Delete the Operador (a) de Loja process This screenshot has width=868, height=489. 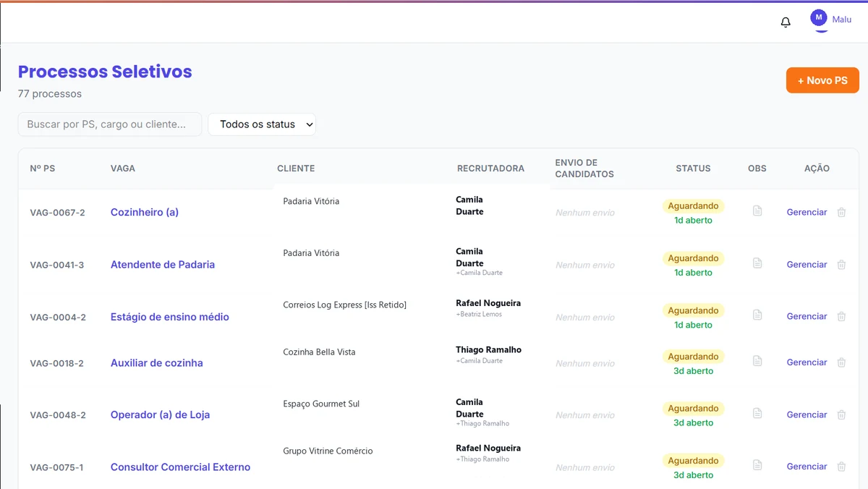(841, 414)
